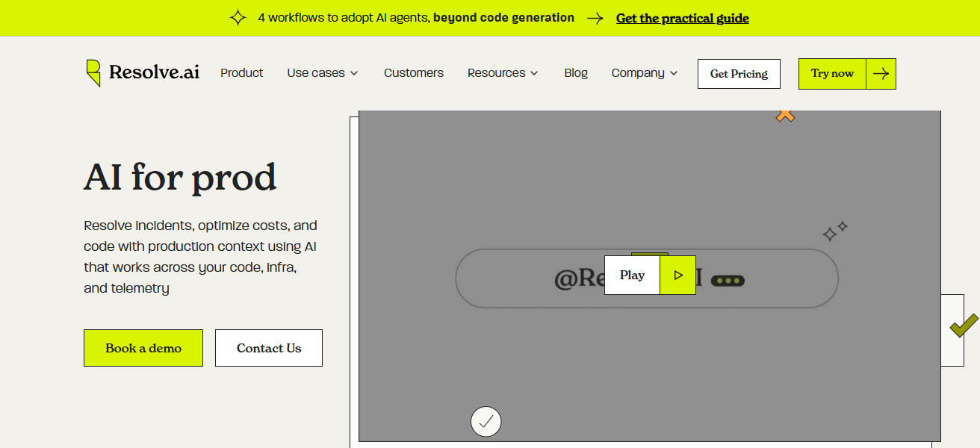Select Customers in the navigation
Image resolution: width=980 pixels, height=448 pixels.
click(x=413, y=72)
